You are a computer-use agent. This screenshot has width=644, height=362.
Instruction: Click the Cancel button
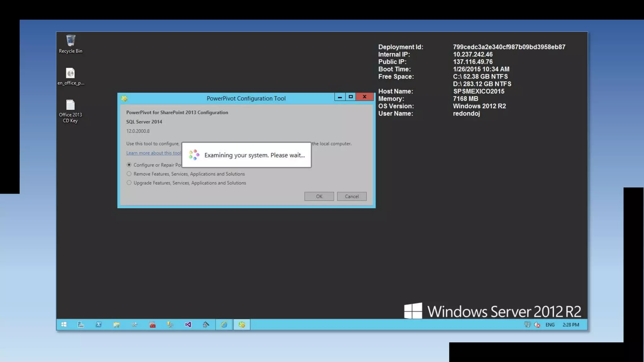pos(352,196)
